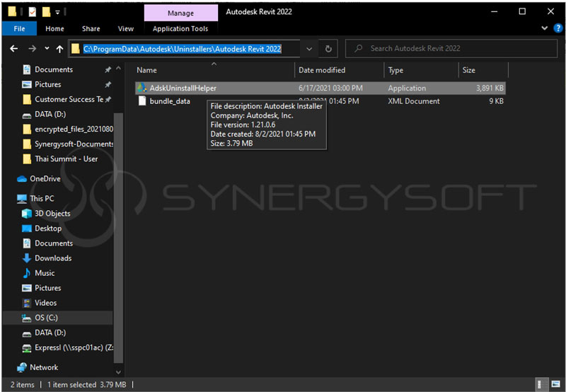Open pinned Pictures in Quick access
Viewport: 566px width, 392px height.
pyautogui.click(x=47, y=84)
